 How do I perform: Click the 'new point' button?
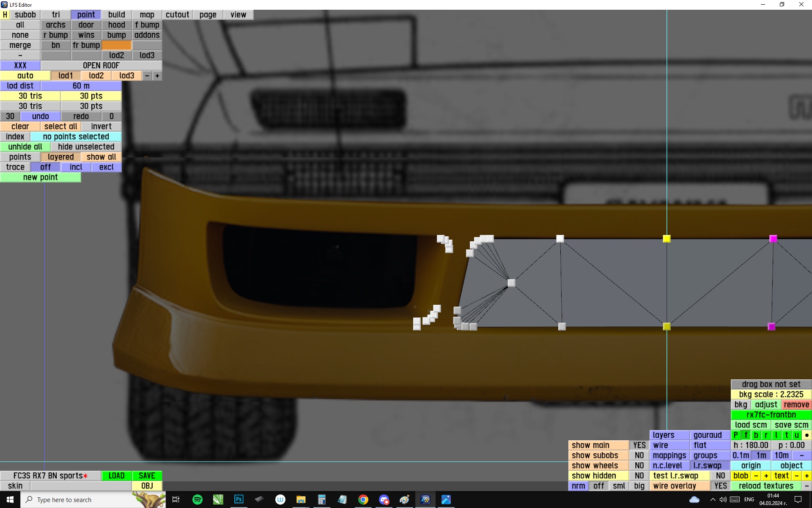[40, 177]
